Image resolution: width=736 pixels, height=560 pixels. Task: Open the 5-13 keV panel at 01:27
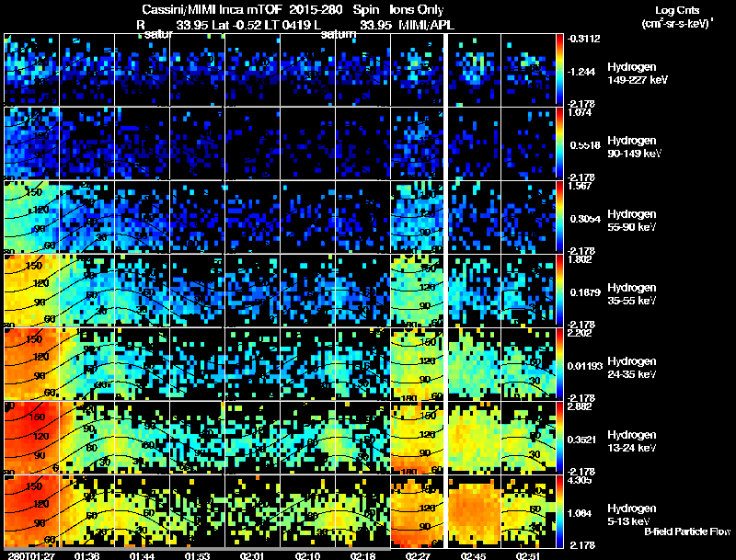[31, 511]
